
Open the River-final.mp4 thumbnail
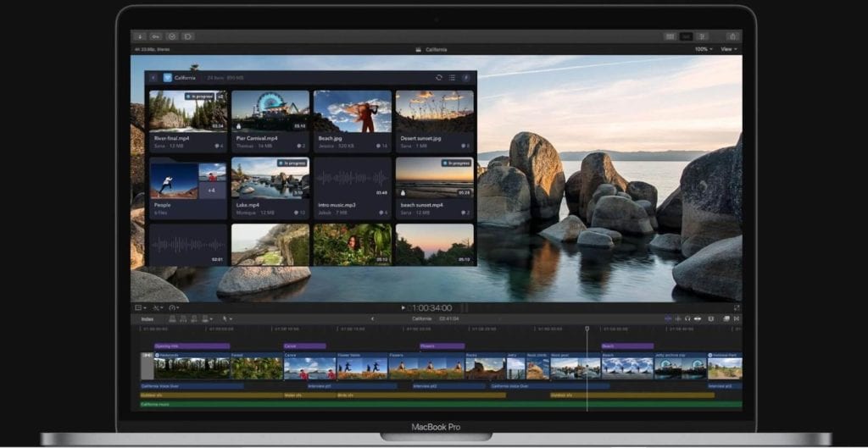click(x=188, y=111)
